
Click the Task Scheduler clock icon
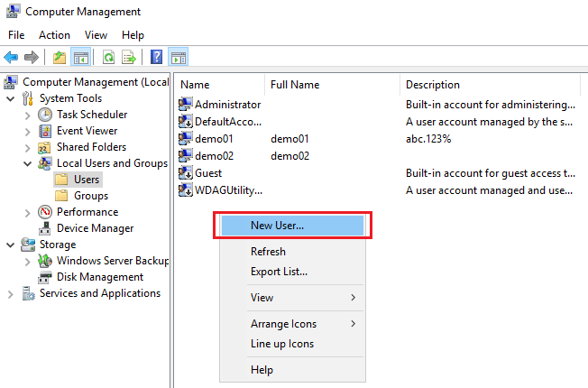pos(45,115)
